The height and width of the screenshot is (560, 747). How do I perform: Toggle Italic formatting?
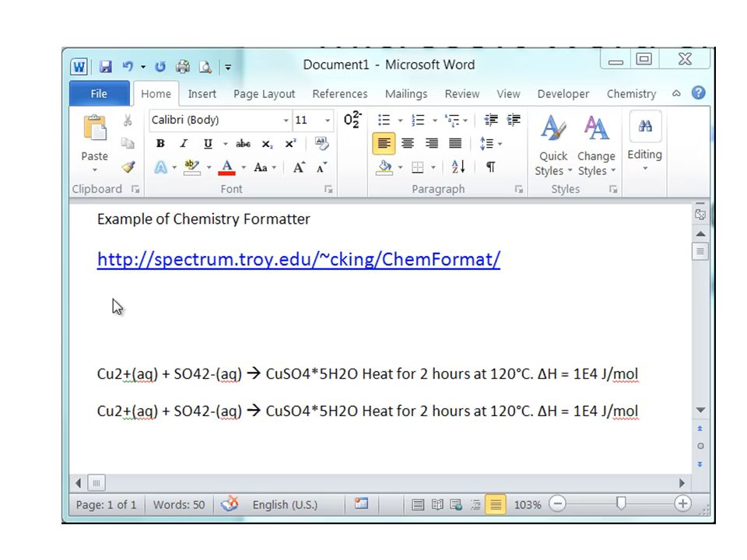184,143
